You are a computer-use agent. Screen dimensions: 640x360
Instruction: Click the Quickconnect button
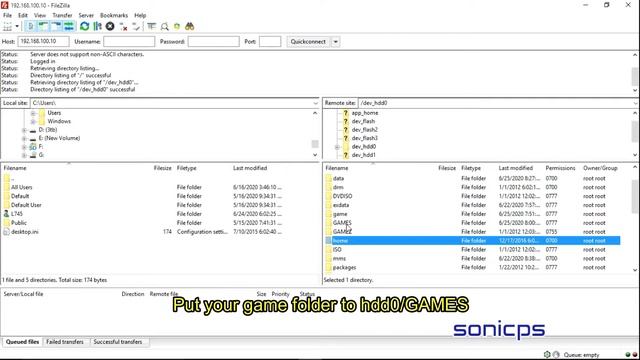click(x=308, y=42)
